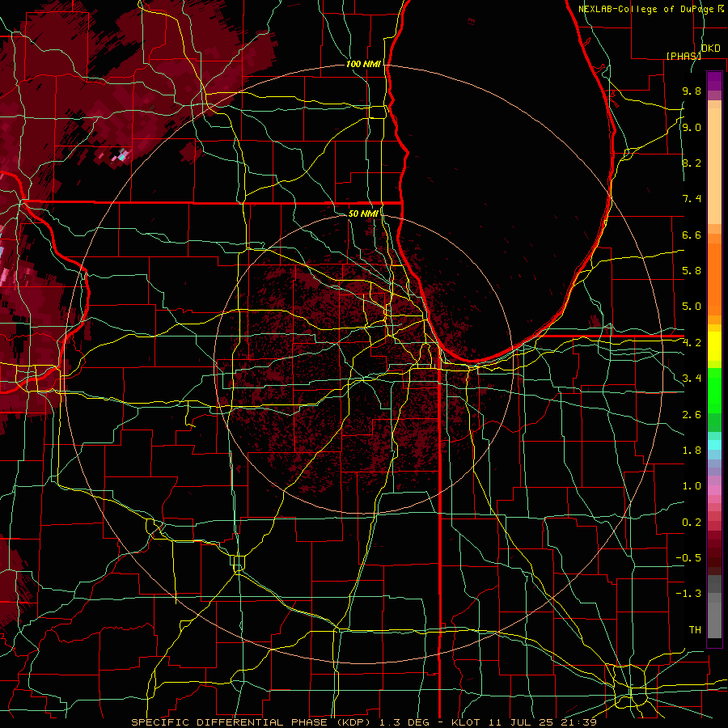Click the 100 NMI range ring label
This screenshot has width=728, height=728.
click(363, 64)
